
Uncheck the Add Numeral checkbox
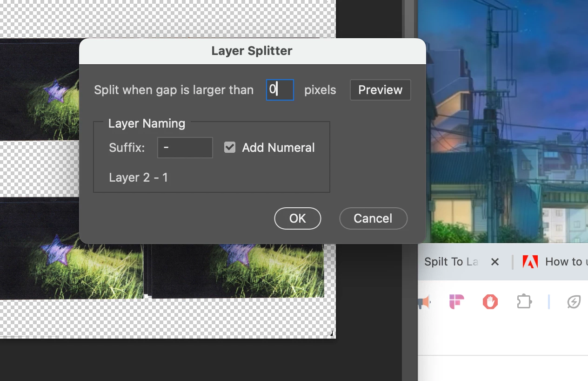[x=230, y=148]
